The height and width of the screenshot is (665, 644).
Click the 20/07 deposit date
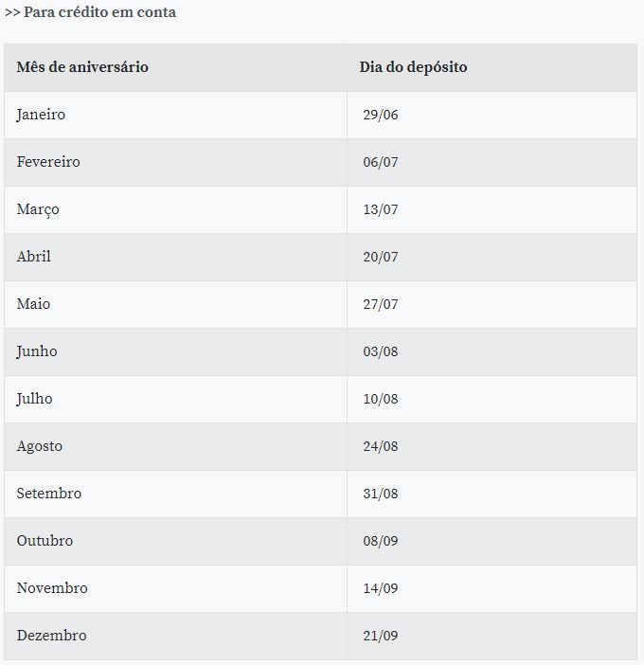point(381,257)
